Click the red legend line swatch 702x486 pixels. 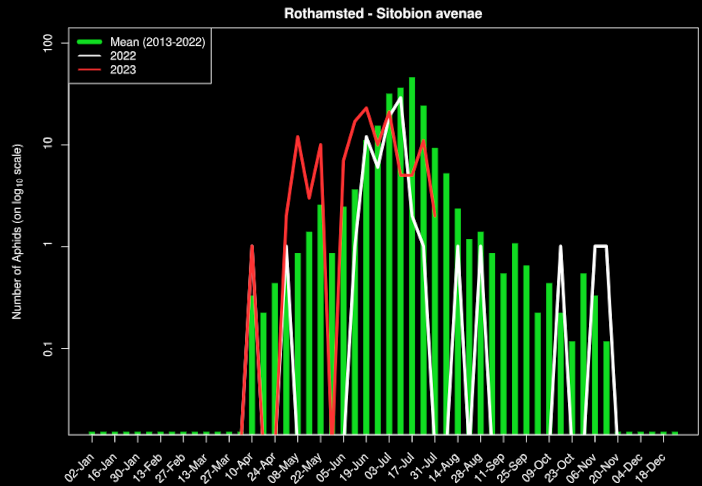[x=90, y=70]
